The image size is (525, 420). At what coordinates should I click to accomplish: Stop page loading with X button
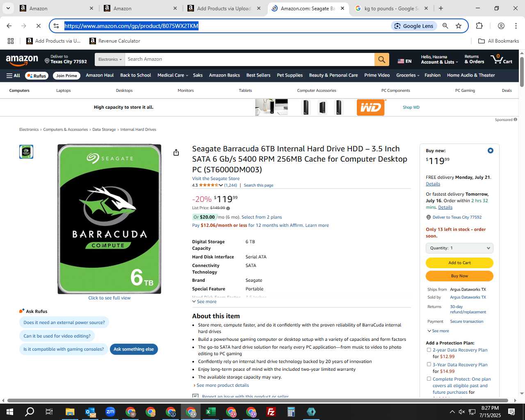38,26
